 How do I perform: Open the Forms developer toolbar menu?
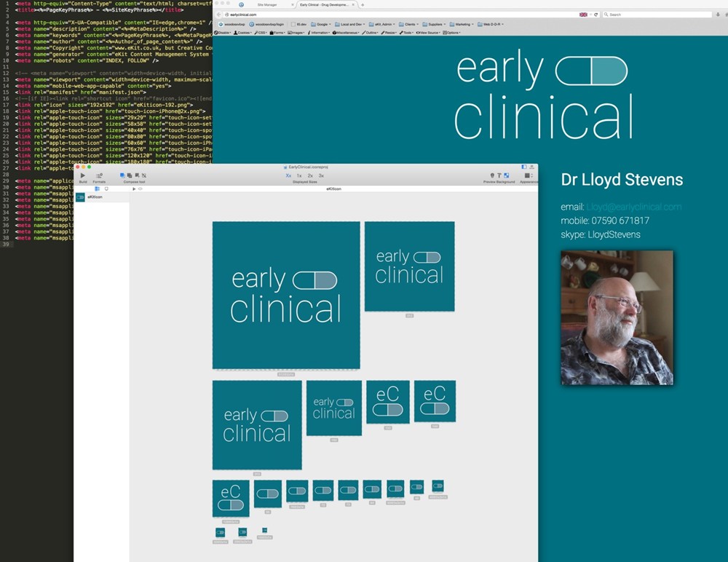277,33
